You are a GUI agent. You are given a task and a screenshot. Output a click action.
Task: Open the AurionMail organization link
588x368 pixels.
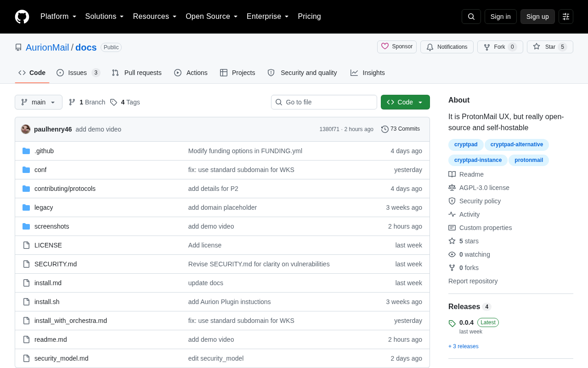[47, 47]
